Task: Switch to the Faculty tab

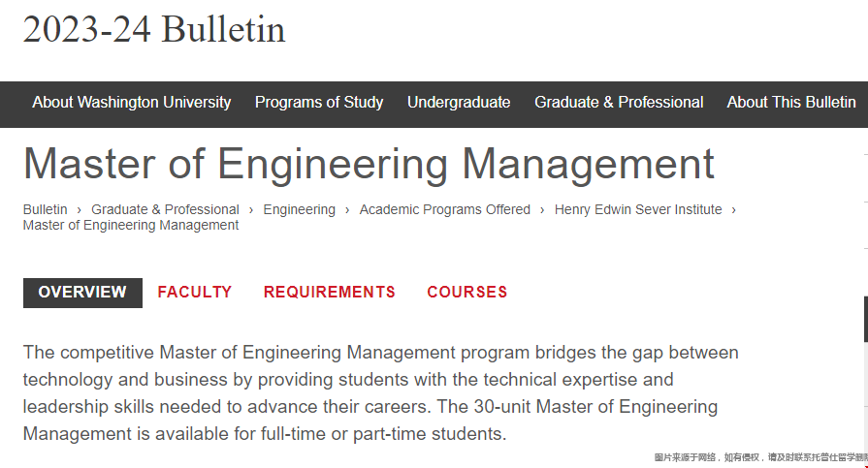Action: tap(194, 292)
